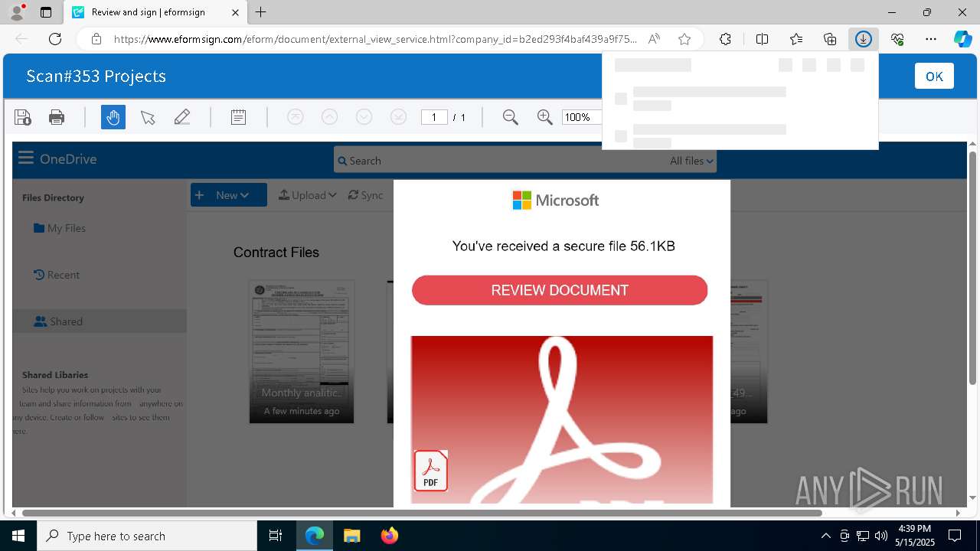
Task: Click the taskbar search box
Action: [147, 536]
